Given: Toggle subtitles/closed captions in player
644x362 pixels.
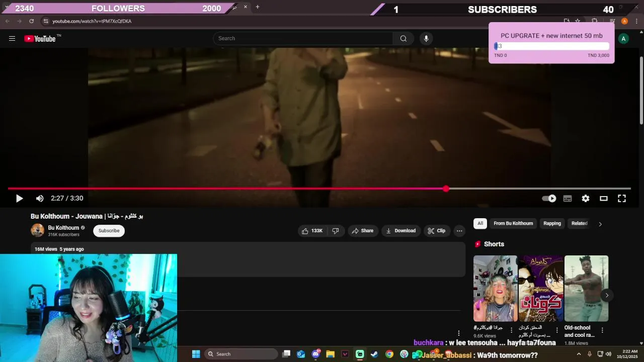Looking at the screenshot, I should [x=568, y=199].
